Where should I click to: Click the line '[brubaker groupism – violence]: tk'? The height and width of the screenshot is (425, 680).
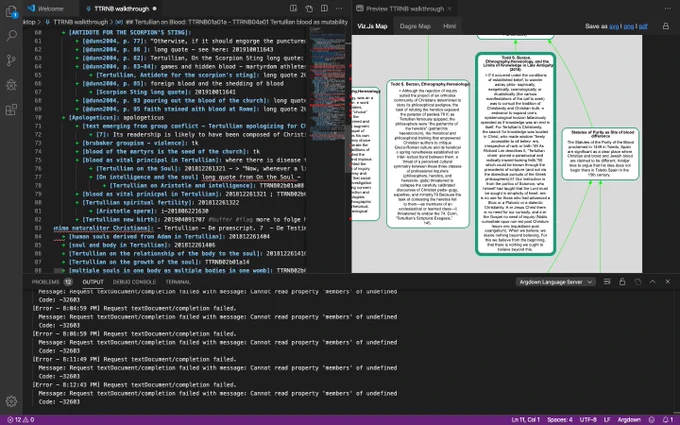(140, 143)
